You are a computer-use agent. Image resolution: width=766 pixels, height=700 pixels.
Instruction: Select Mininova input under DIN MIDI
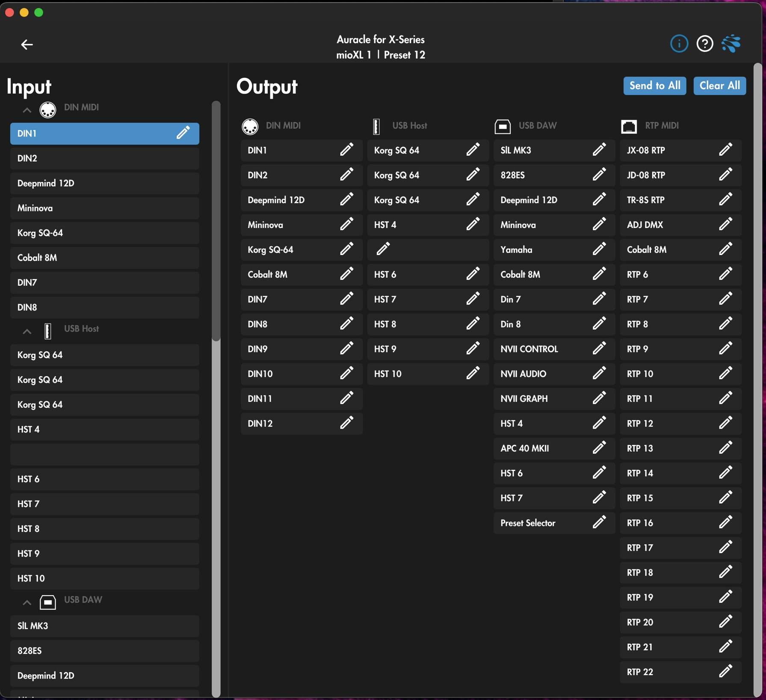[x=104, y=208]
